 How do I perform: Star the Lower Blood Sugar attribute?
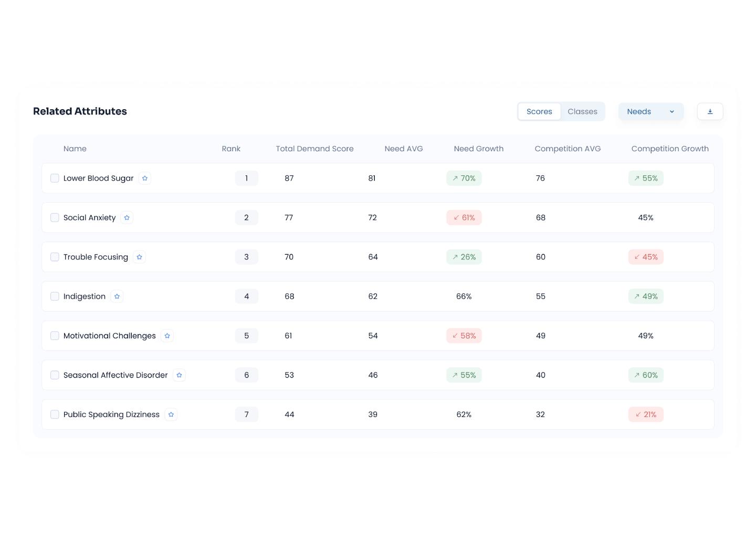pos(145,178)
